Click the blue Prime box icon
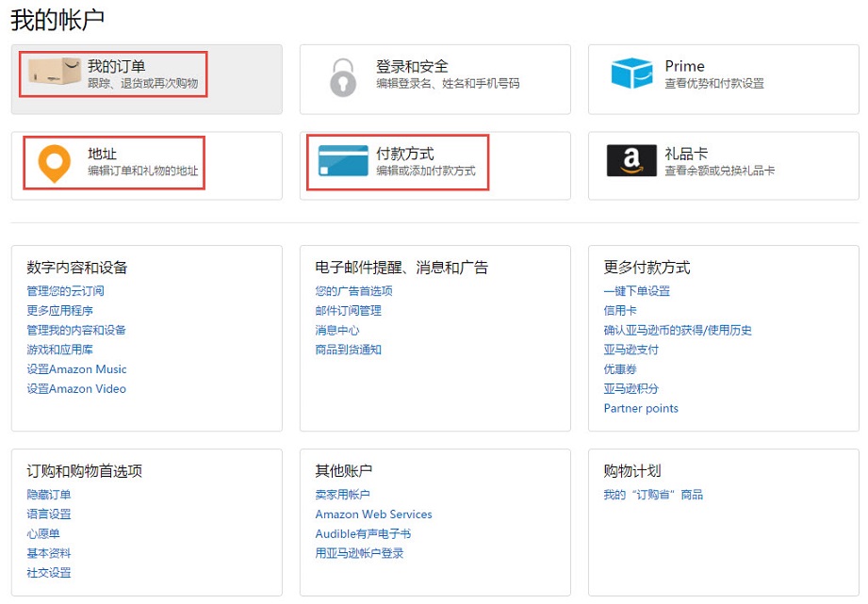 (x=631, y=73)
